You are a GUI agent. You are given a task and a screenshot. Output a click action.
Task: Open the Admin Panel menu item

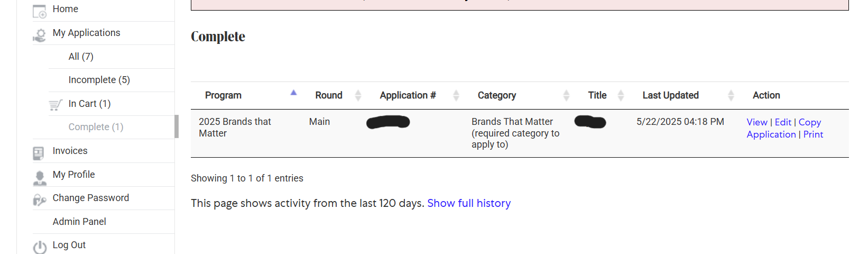pos(79,222)
